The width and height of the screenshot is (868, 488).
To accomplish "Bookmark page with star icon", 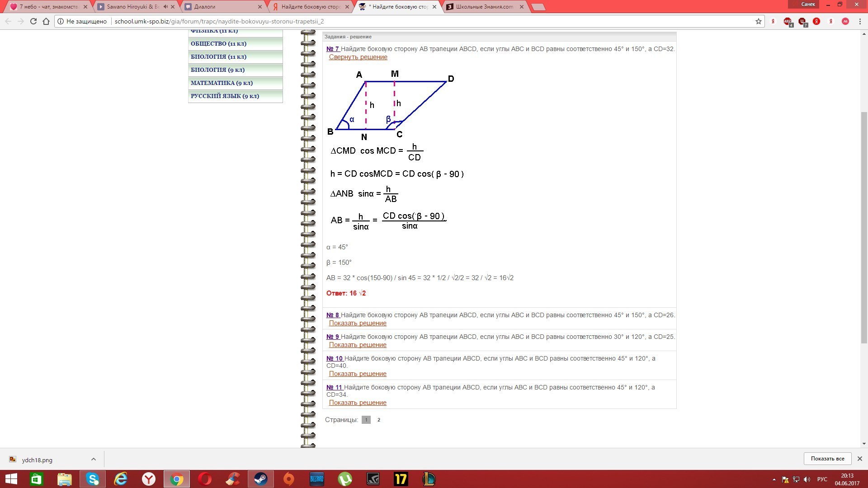I will (759, 21).
